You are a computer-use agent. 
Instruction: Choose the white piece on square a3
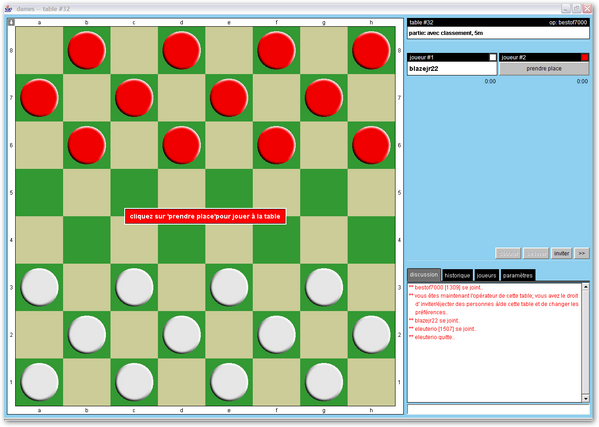[39, 287]
